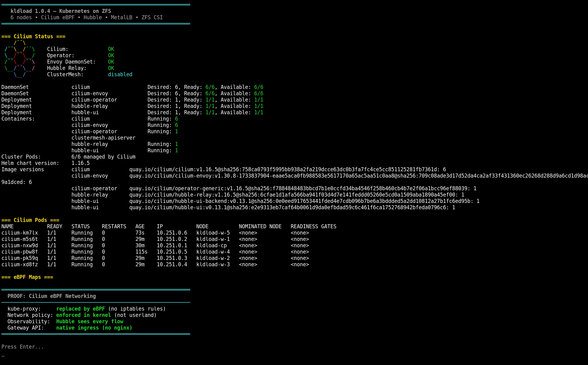Select the "6 nodes • Cilium eBPF" subtitle line
This screenshot has height=365, width=588.
click(86, 17)
